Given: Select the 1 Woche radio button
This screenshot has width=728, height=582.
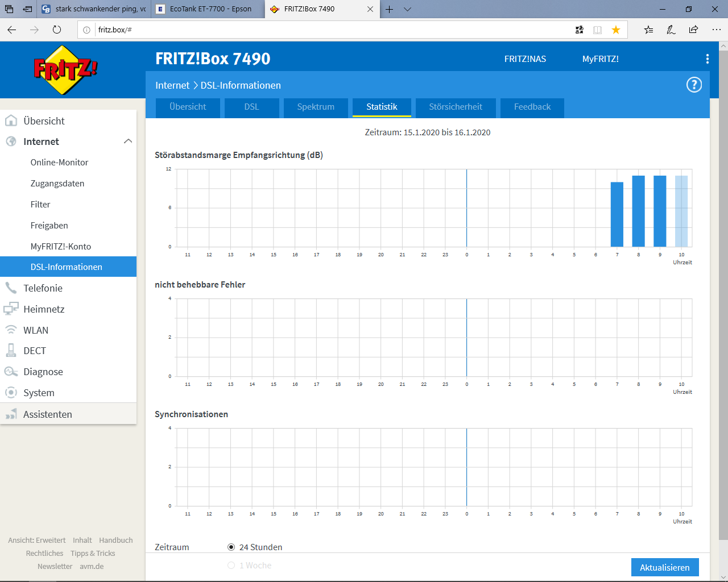Looking at the screenshot, I should coord(231,565).
